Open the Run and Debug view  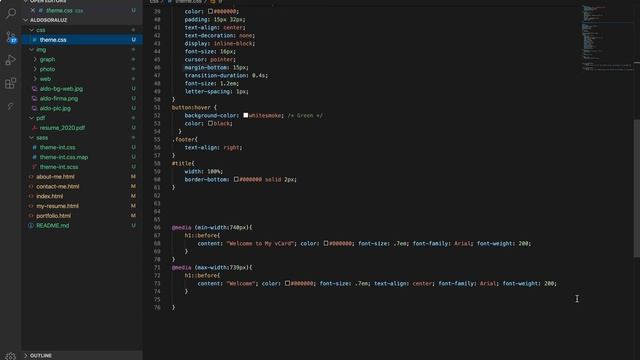pos(11,60)
